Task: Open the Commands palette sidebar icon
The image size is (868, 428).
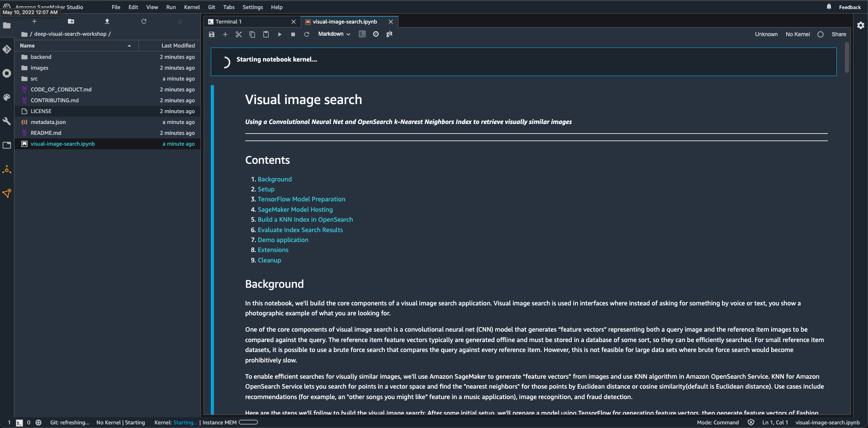Action: click(x=7, y=97)
